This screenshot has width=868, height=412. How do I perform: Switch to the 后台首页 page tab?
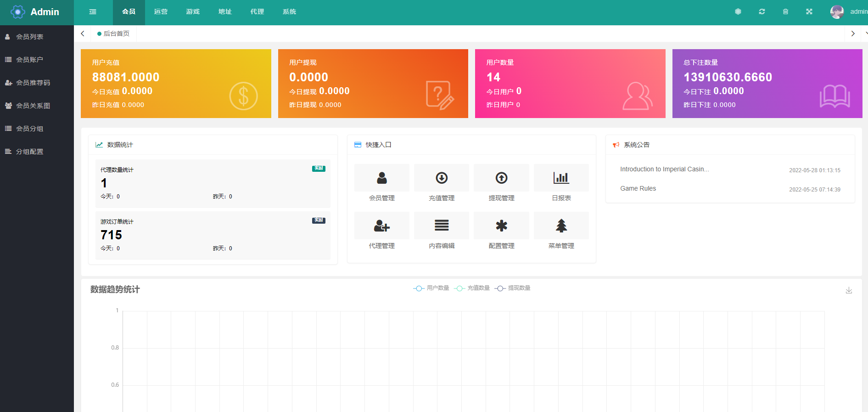tap(113, 34)
